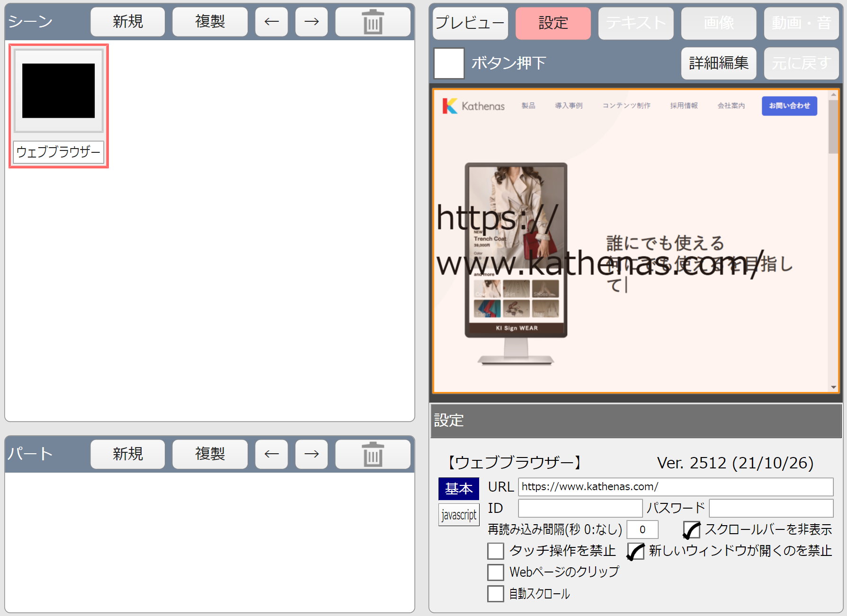847x616 pixels.
Task: Open the 動画・音 tab
Action: pos(801,23)
